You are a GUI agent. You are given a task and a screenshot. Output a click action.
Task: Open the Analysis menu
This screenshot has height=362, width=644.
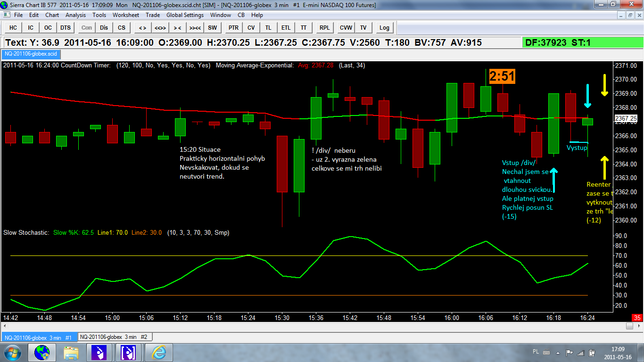click(75, 15)
